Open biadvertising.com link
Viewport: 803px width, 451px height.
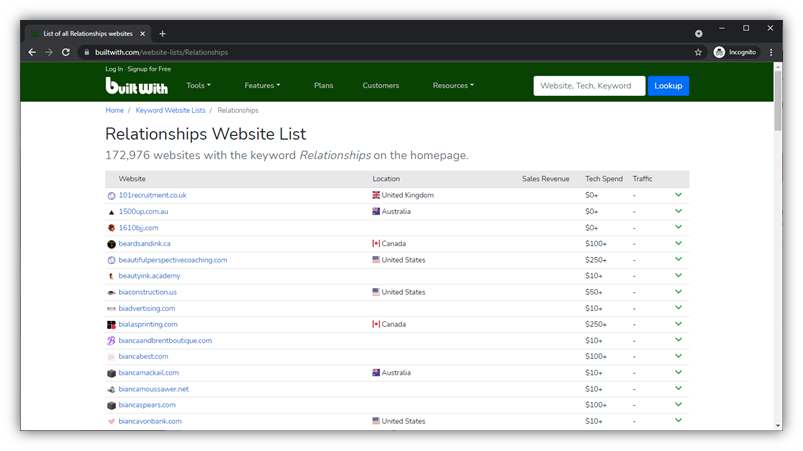(x=147, y=309)
